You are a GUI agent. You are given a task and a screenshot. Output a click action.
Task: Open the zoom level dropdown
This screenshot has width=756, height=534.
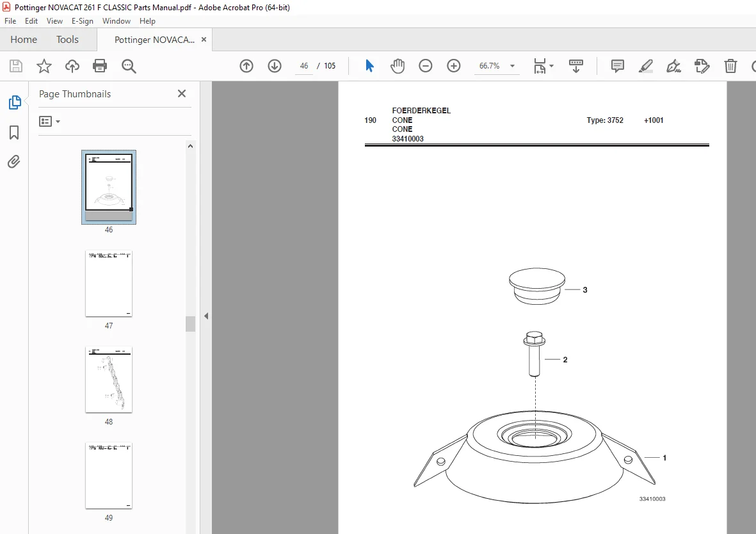coord(513,66)
